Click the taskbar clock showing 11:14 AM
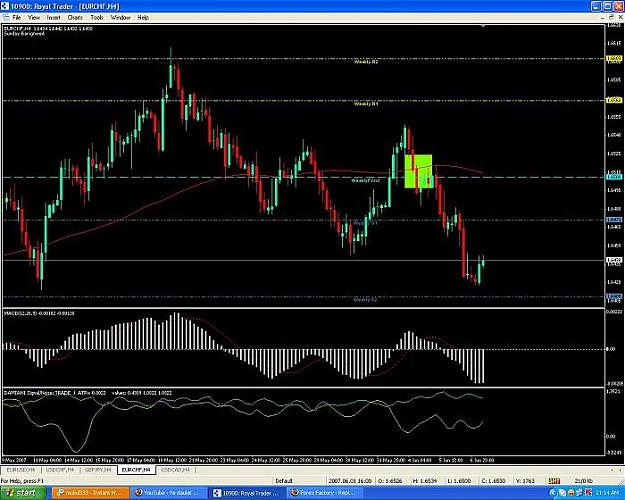 [x=607, y=493]
